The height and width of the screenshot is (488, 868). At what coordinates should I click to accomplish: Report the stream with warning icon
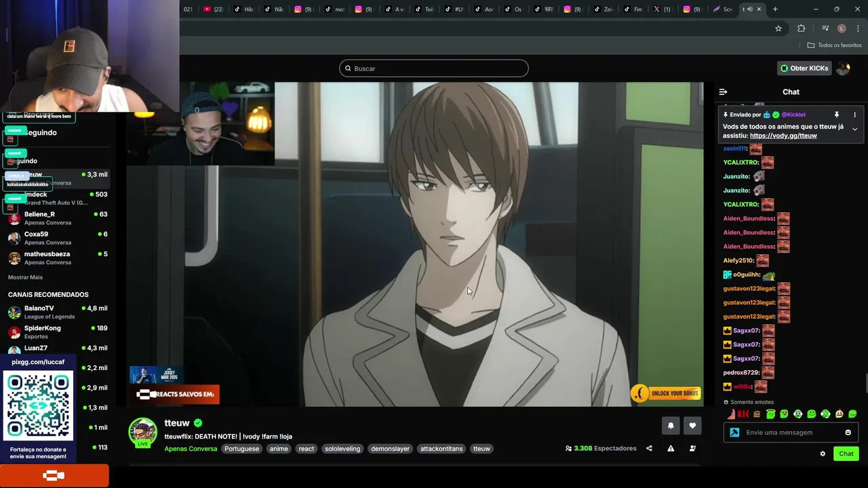671,448
